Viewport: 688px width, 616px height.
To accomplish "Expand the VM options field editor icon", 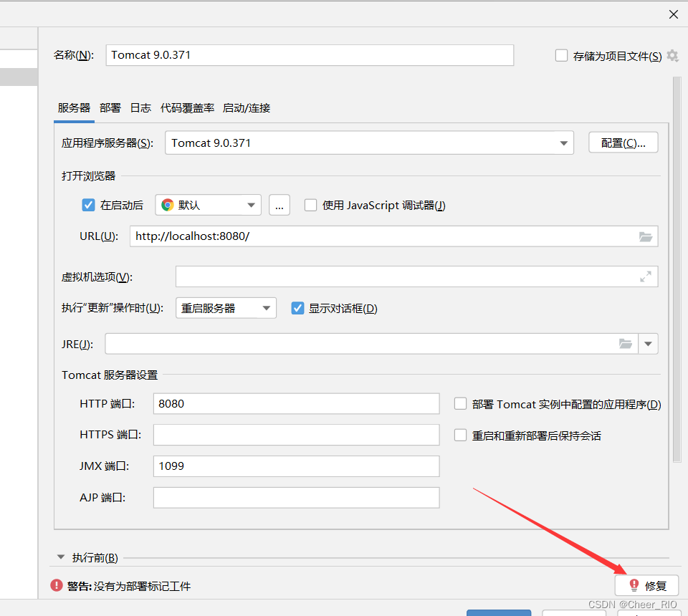I will click(646, 276).
